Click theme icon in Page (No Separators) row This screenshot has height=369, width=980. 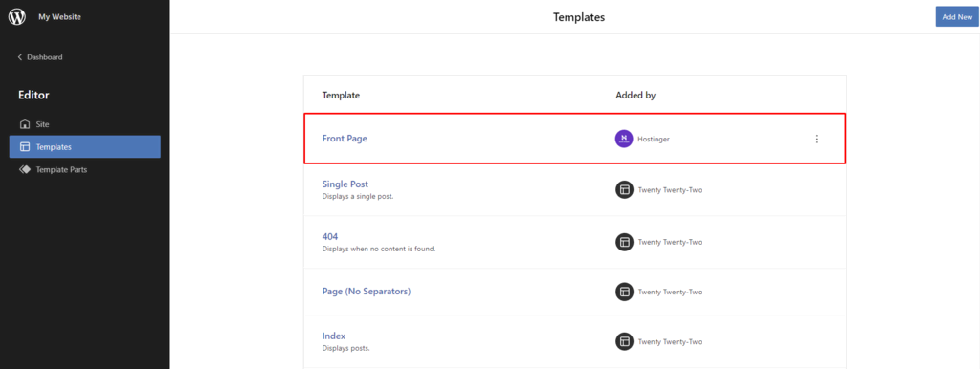624,292
